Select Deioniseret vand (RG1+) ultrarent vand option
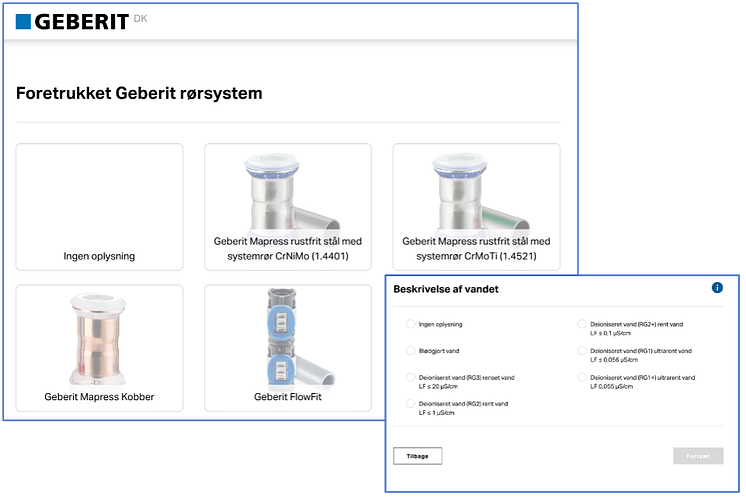746x497 pixels. click(581, 377)
